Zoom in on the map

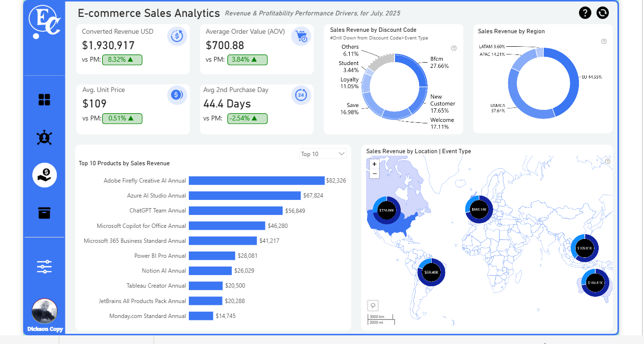click(374, 164)
